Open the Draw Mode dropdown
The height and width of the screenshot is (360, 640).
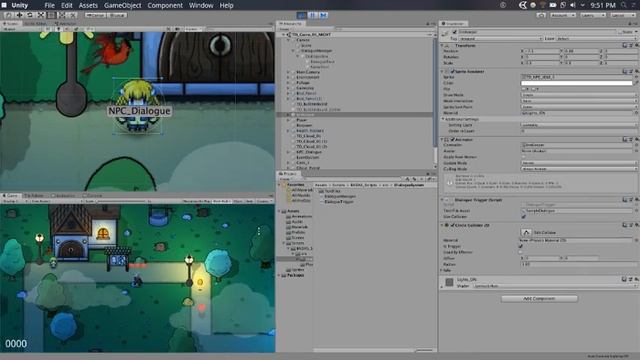579,95
